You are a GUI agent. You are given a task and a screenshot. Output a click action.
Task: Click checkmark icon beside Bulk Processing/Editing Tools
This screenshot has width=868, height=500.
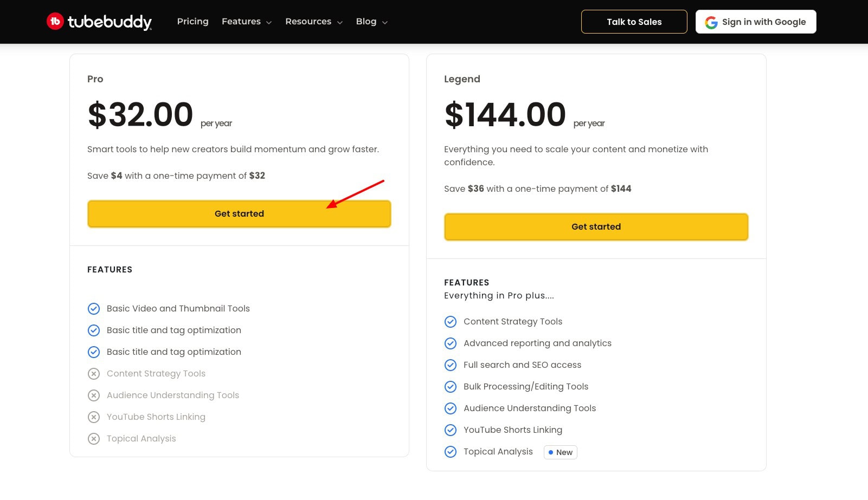coord(451,387)
